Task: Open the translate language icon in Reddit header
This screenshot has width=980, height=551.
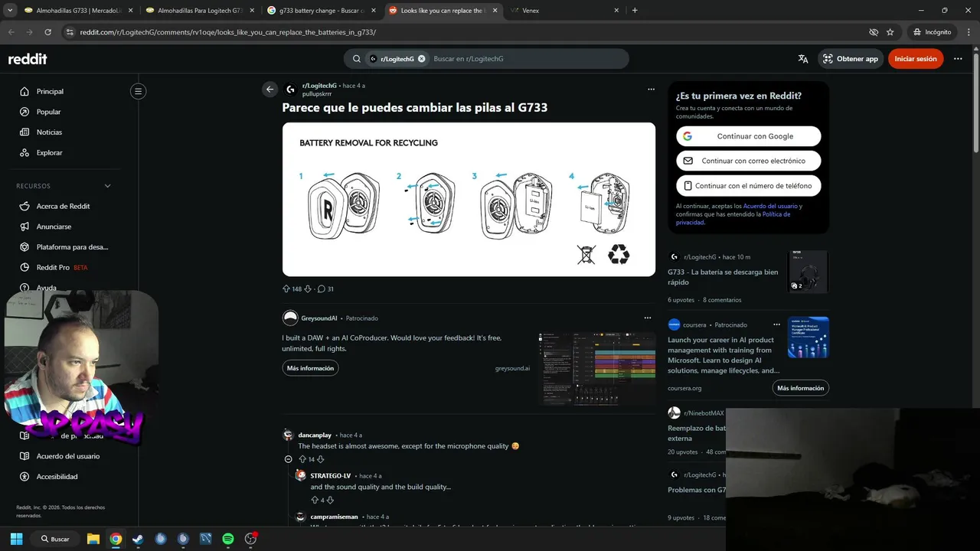Action: click(803, 59)
